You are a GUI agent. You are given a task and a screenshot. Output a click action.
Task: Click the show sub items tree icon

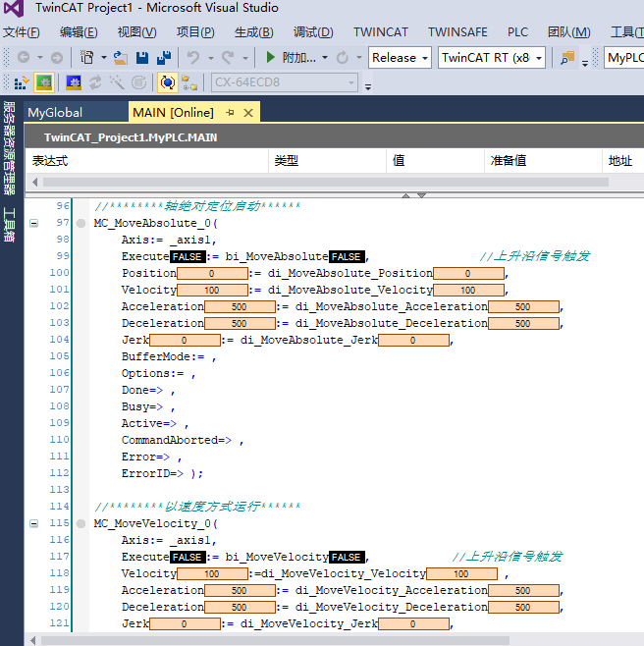click(x=189, y=82)
